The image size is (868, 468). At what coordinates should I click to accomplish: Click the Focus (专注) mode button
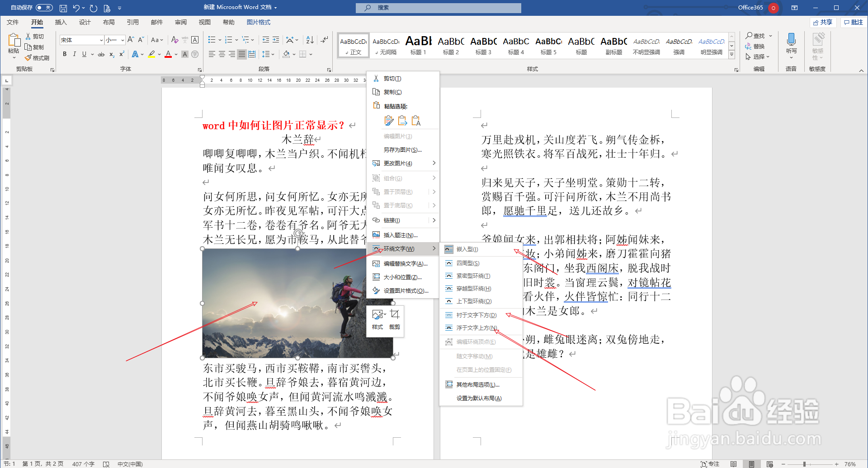tap(710, 464)
